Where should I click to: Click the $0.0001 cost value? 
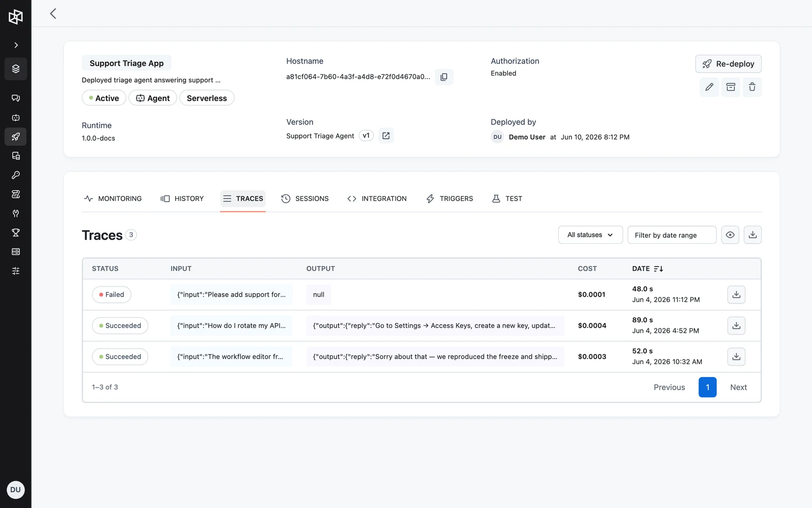coord(592,295)
